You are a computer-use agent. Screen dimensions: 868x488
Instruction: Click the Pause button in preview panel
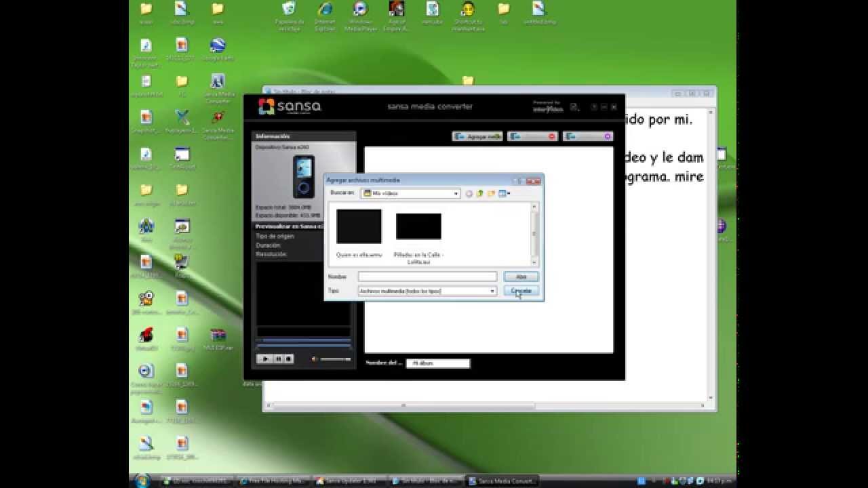click(x=278, y=359)
